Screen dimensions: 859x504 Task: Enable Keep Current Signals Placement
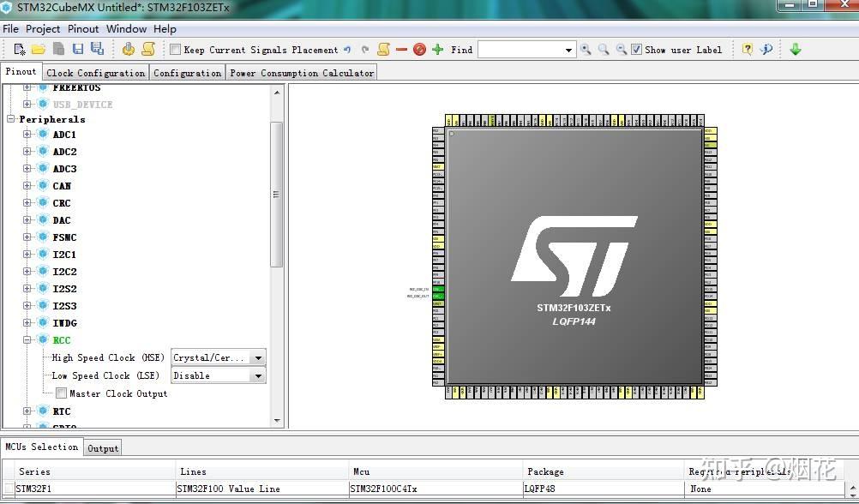[x=175, y=49]
